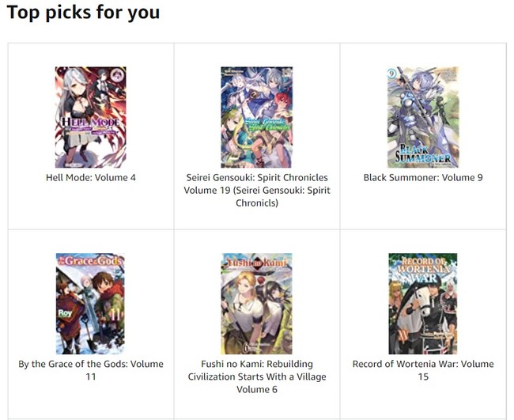Open 'By the Grace of the Gods: Volume 11' link
This screenshot has height=420, width=514.
click(91, 370)
